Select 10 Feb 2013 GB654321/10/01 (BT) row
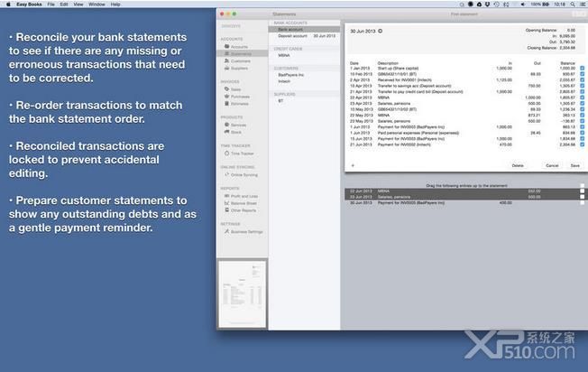The width and height of the screenshot is (588, 372). [x=464, y=74]
